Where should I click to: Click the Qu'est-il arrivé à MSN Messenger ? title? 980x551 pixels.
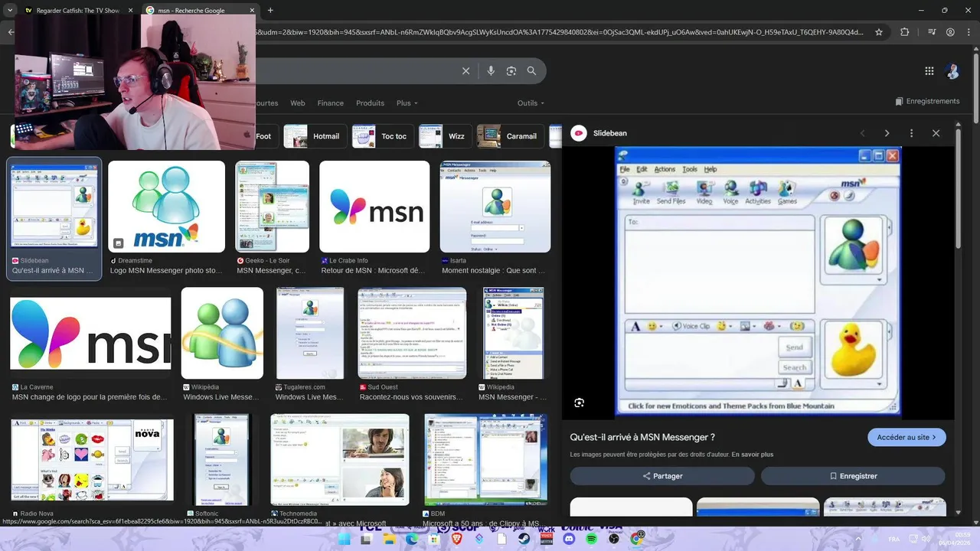642,437
